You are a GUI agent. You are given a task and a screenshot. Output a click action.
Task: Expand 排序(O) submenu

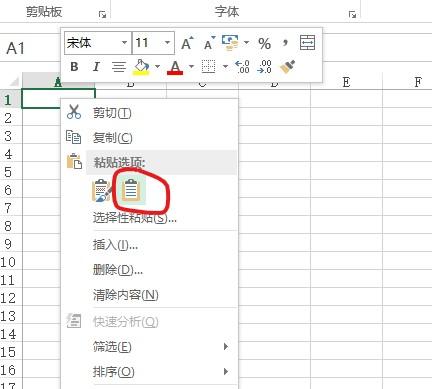coord(150,371)
